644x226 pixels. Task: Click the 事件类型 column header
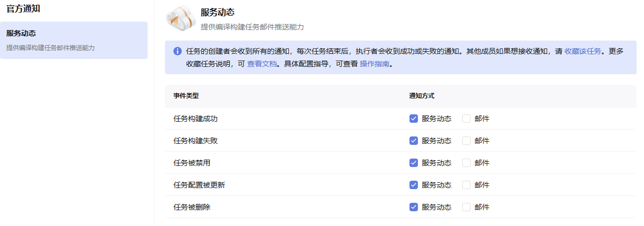(186, 96)
